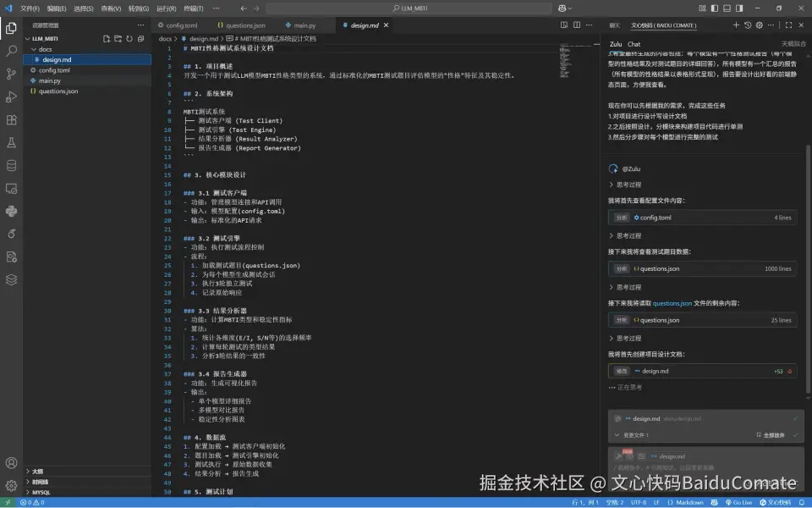Refresh the Explorer file tree
The height and width of the screenshot is (508, 812).
129,39
